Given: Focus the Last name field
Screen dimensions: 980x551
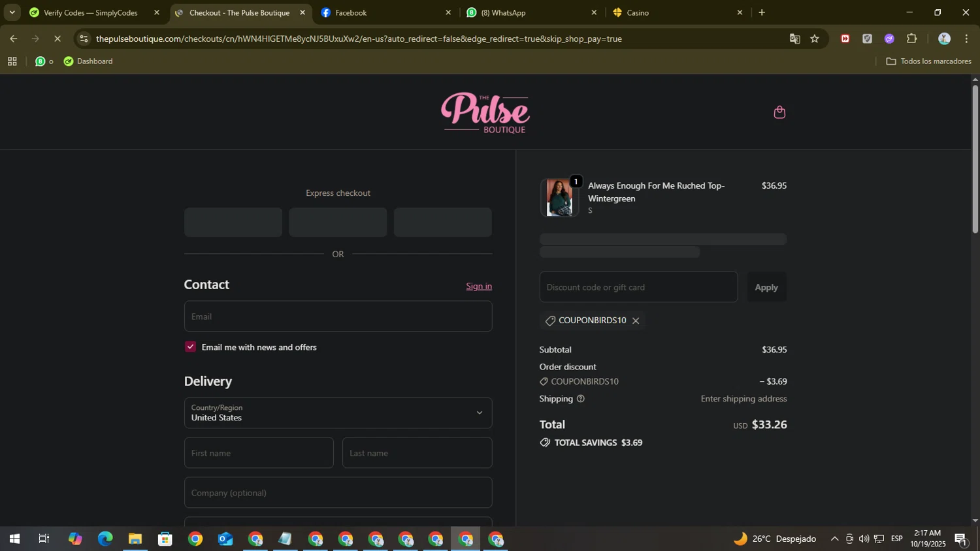Looking at the screenshot, I should tap(417, 452).
